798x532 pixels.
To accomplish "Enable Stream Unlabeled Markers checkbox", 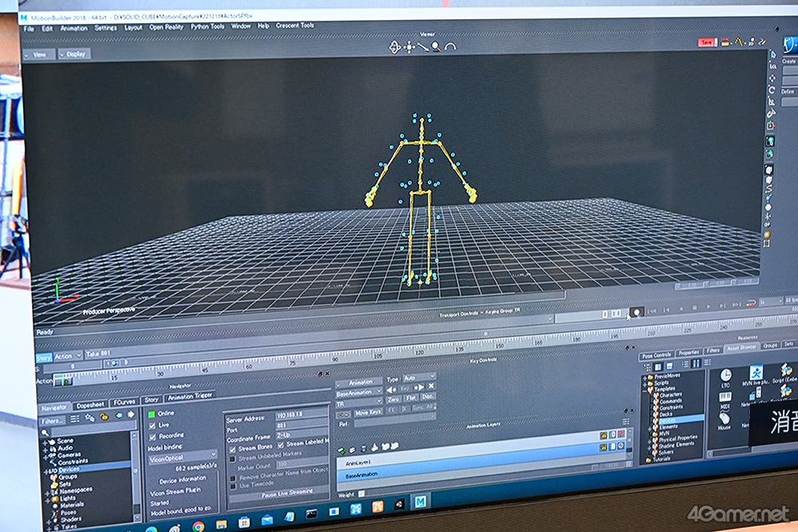I will (x=232, y=459).
